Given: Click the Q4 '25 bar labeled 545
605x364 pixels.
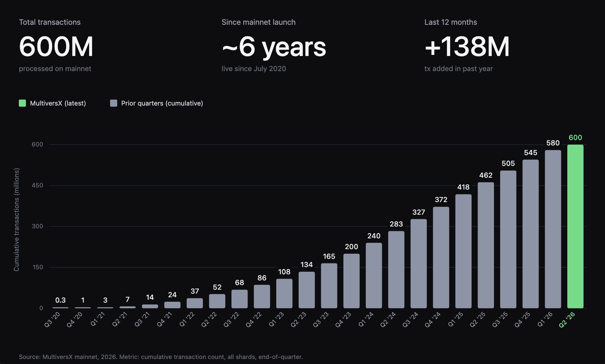Looking at the screenshot, I should pyautogui.click(x=531, y=234).
